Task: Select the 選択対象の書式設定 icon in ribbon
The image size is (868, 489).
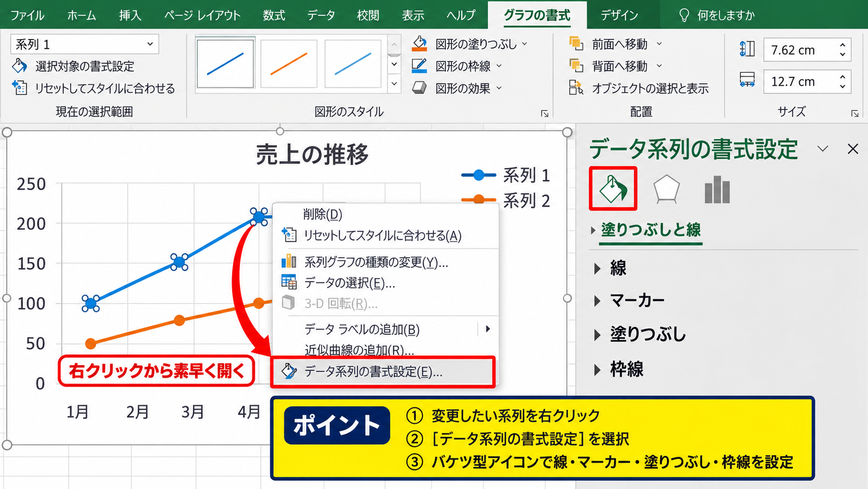Action: [20, 66]
